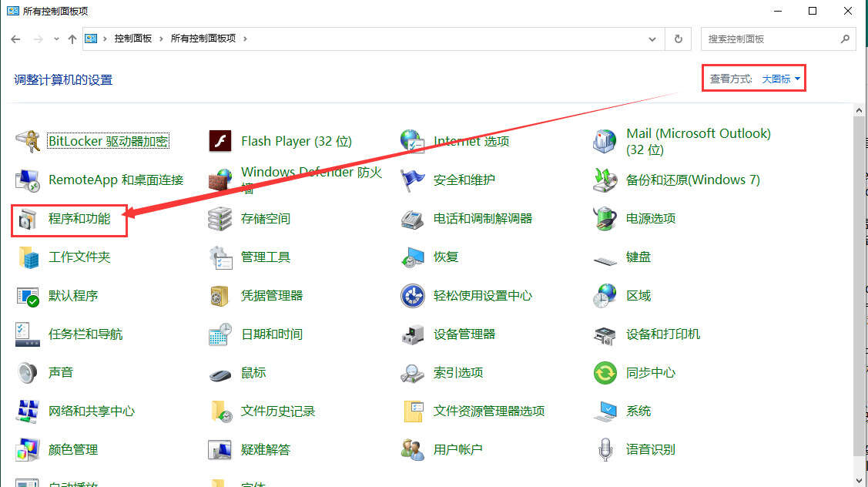This screenshot has height=487, width=868.
Task: Open 文件资源管理器选项 link
Action: click(489, 411)
